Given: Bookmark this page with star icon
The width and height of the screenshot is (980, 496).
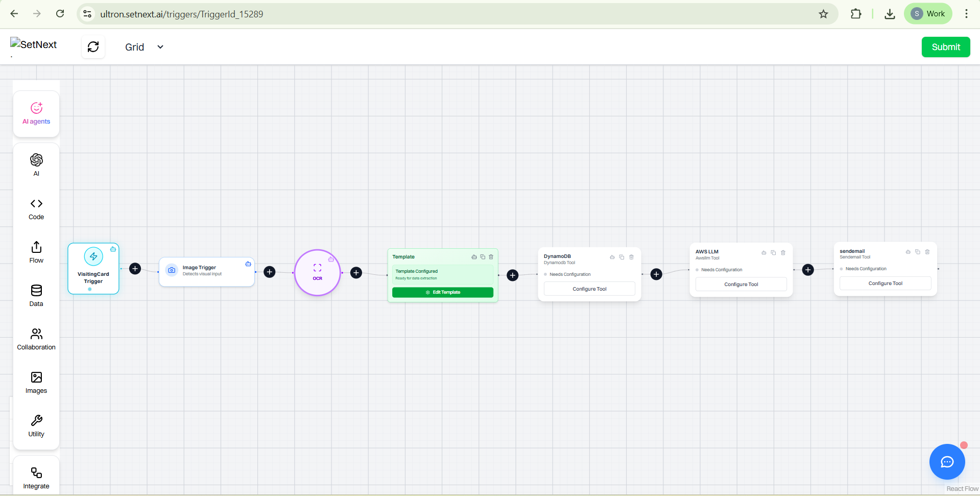Looking at the screenshot, I should point(823,14).
